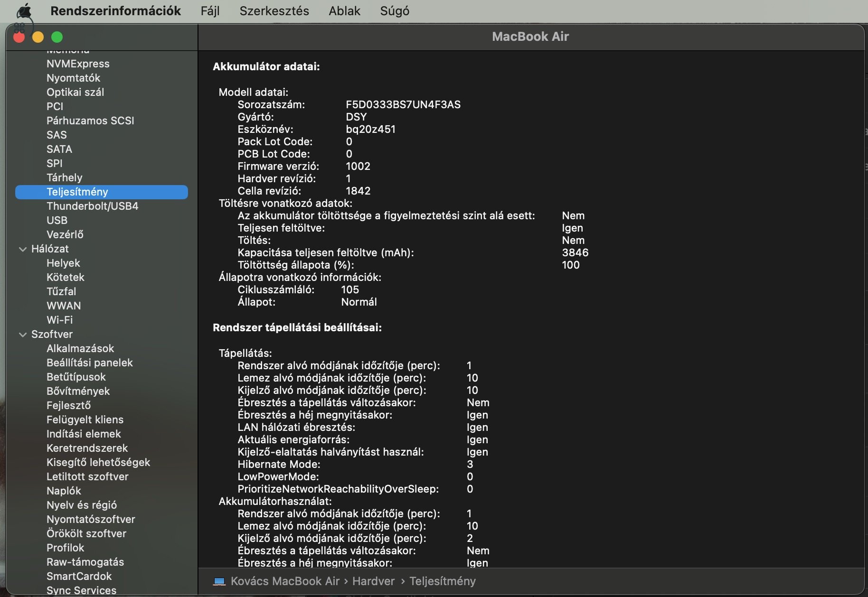Select Profilok in the sidebar
The height and width of the screenshot is (597, 868).
[65, 548]
